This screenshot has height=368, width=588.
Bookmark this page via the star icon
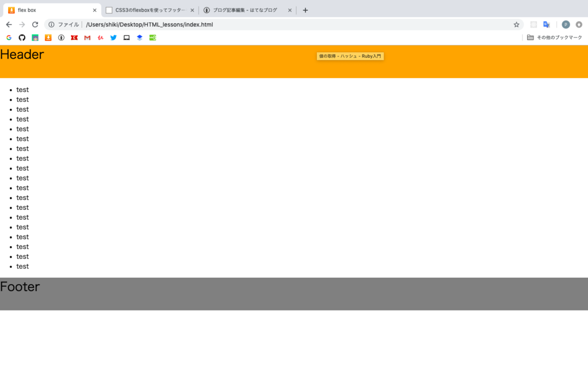point(516,24)
